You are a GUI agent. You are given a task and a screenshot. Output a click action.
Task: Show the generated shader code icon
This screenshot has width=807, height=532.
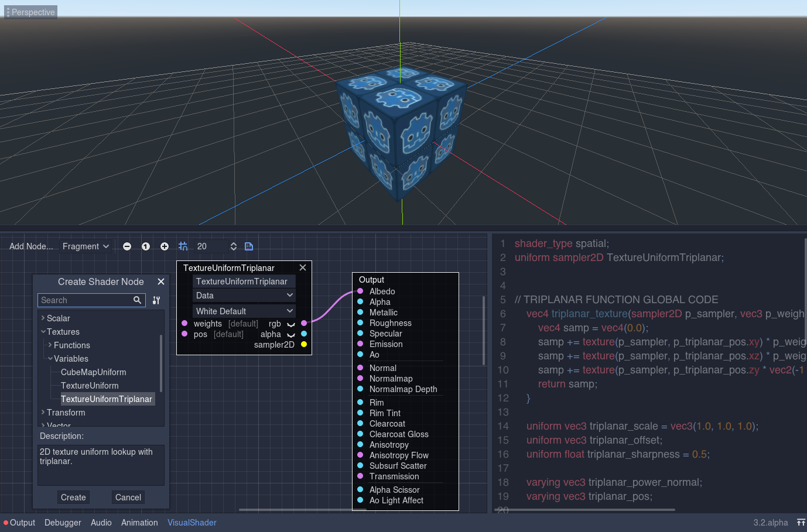(249, 246)
